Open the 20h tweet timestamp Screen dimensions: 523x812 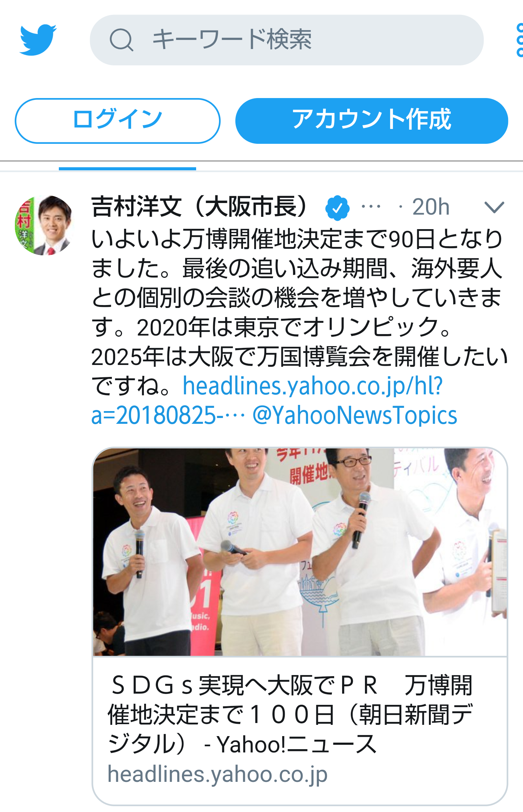tap(431, 207)
